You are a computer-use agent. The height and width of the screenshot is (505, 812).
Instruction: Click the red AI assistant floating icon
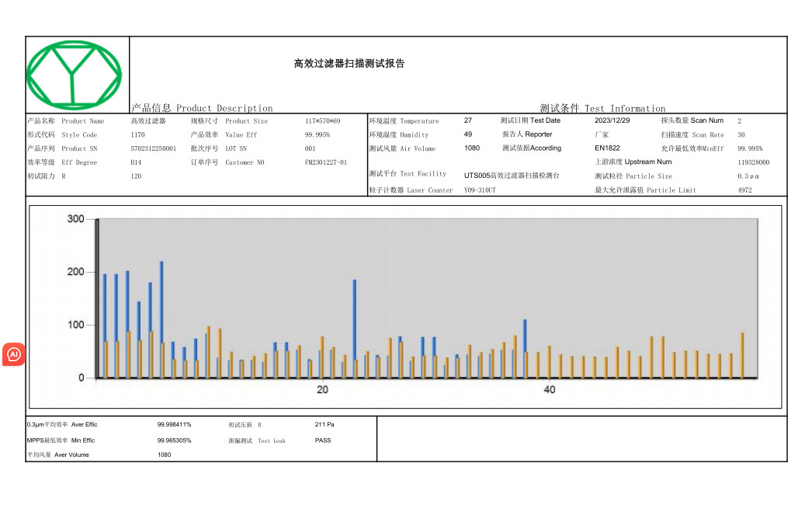14,354
